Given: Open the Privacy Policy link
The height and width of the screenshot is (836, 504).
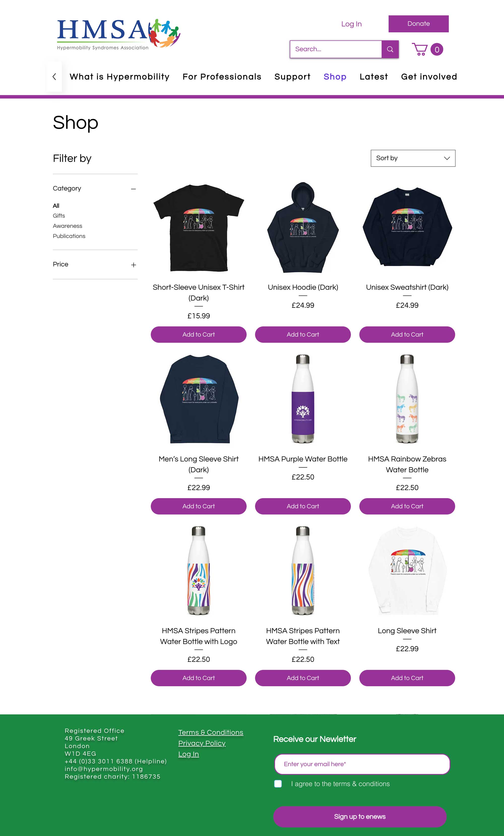Looking at the screenshot, I should click(202, 743).
